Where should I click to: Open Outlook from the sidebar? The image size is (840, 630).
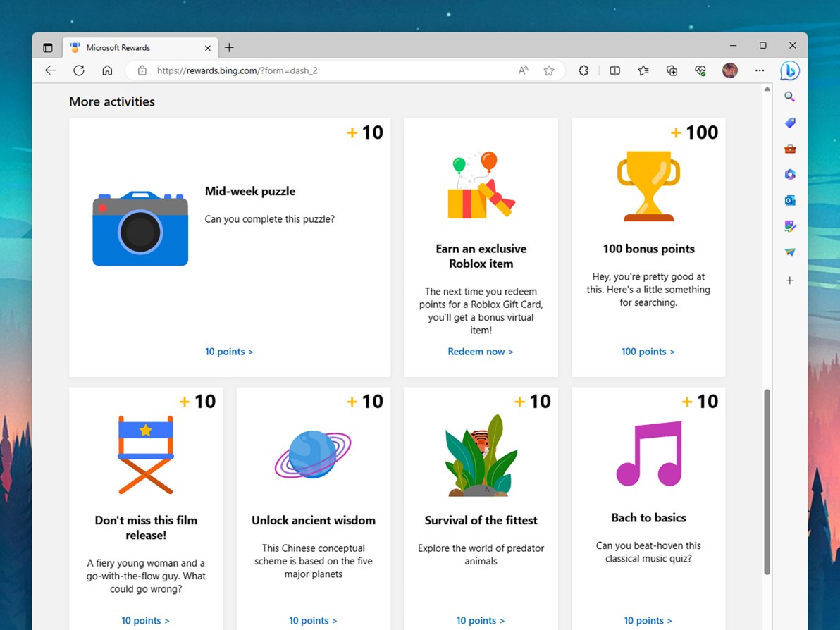(789, 200)
